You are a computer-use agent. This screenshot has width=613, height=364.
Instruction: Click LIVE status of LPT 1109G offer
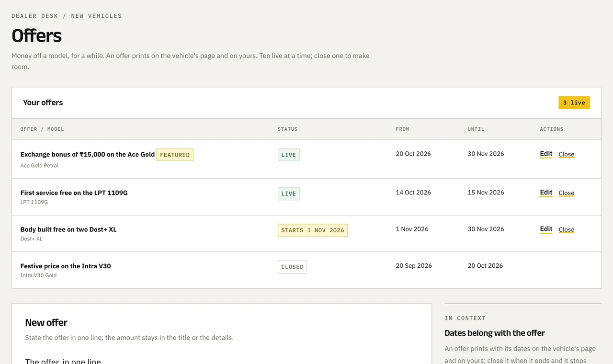(288, 193)
